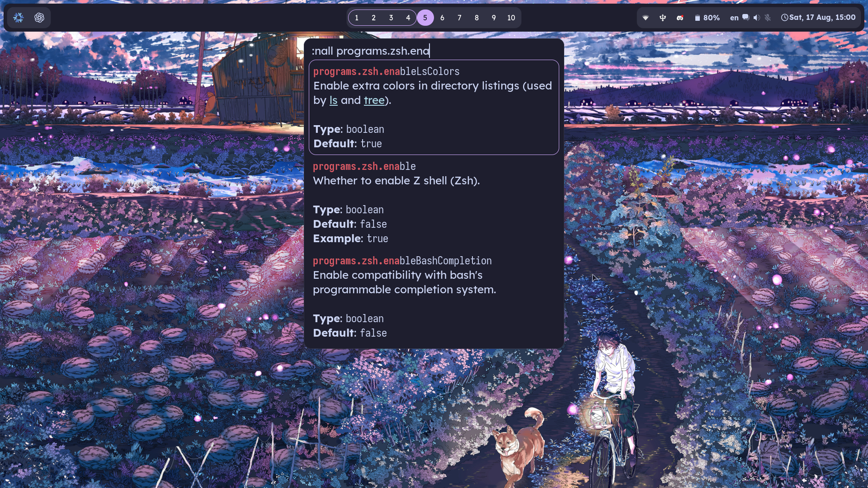Click the clock icon beside the date

(785, 18)
